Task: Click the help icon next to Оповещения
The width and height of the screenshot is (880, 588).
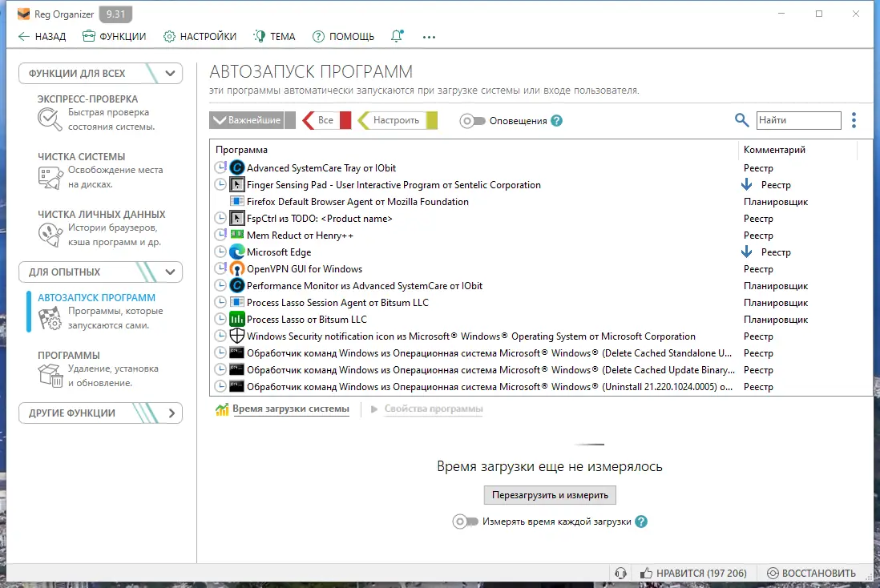Action: [556, 121]
